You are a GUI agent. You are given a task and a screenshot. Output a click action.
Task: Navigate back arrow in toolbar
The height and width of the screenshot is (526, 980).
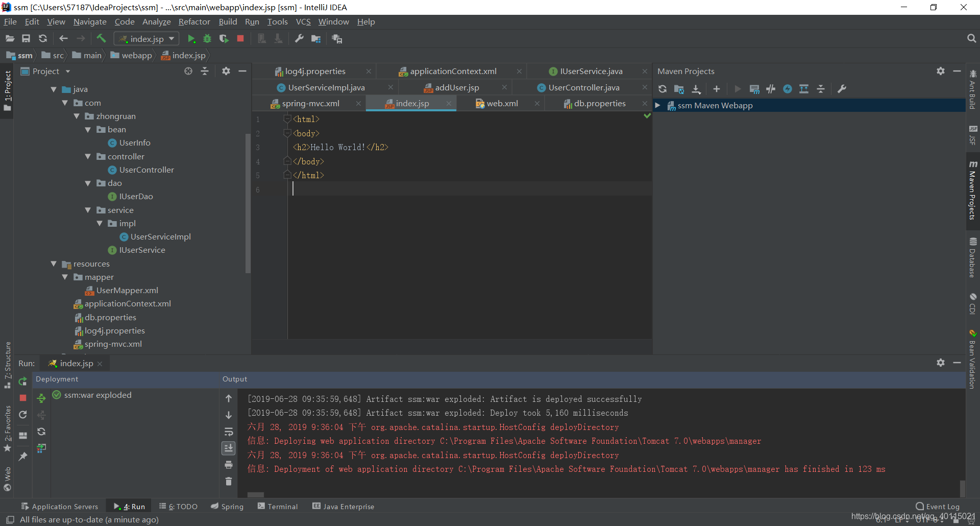(x=63, y=39)
